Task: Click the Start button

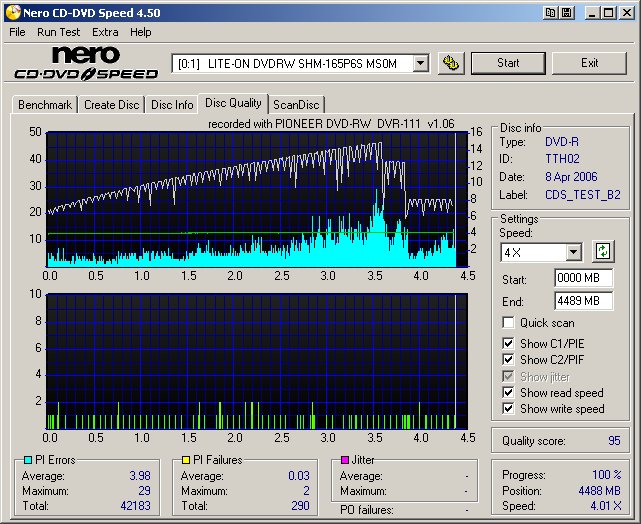Action: 508,63
